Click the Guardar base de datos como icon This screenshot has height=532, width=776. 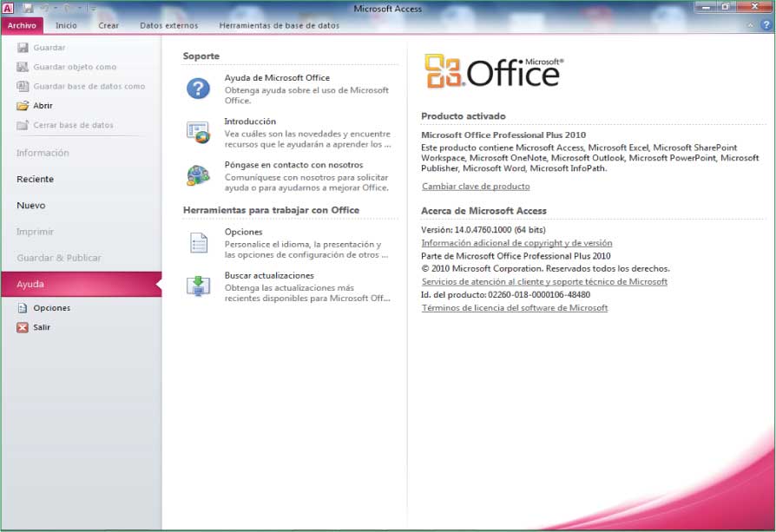point(23,86)
